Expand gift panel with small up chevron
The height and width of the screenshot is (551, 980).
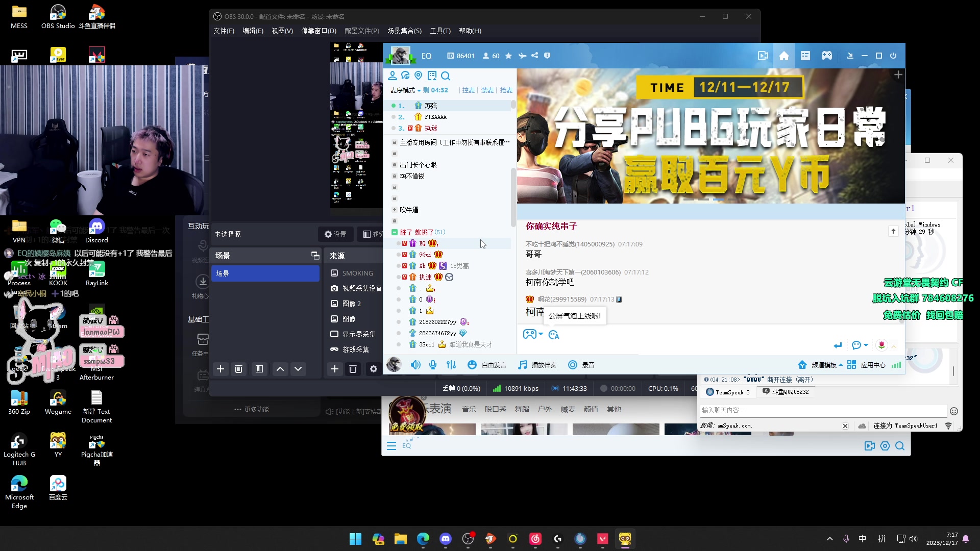894,346
